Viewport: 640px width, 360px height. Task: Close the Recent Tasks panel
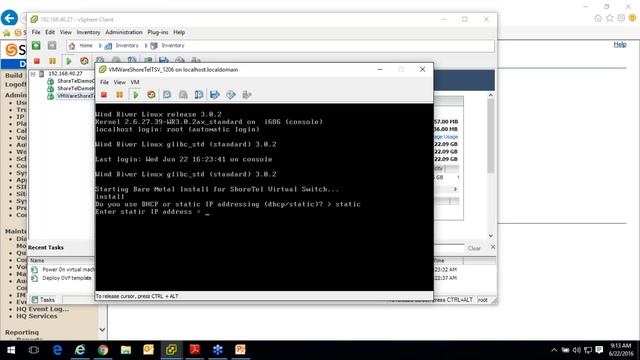[493, 247]
